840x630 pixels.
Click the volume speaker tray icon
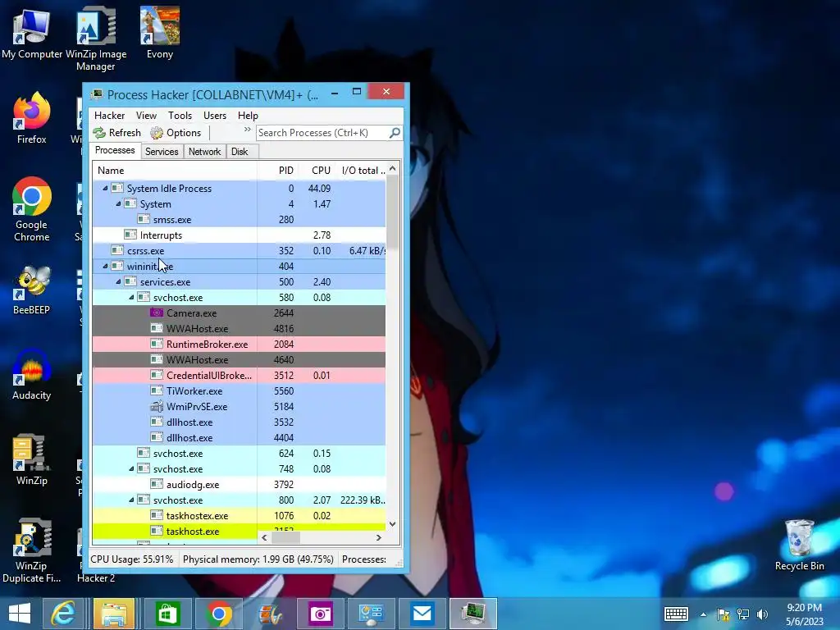[x=762, y=614]
